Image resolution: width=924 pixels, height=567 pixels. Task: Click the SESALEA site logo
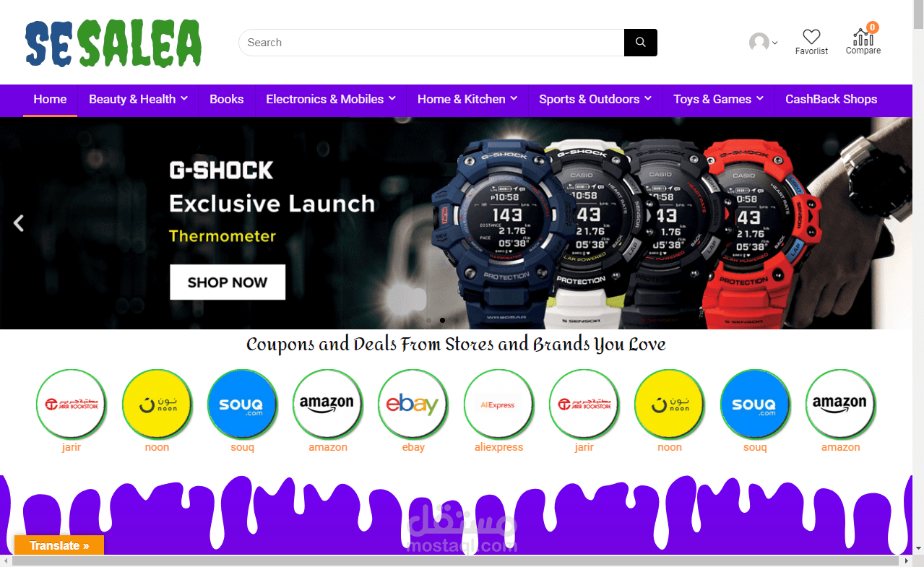click(x=113, y=43)
